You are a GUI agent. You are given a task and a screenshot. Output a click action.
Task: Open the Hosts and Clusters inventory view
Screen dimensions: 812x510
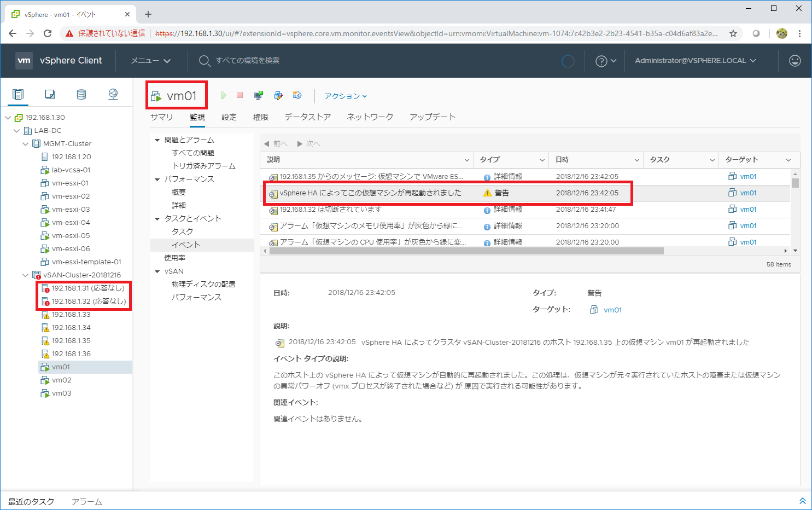pyautogui.click(x=18, y=94)
